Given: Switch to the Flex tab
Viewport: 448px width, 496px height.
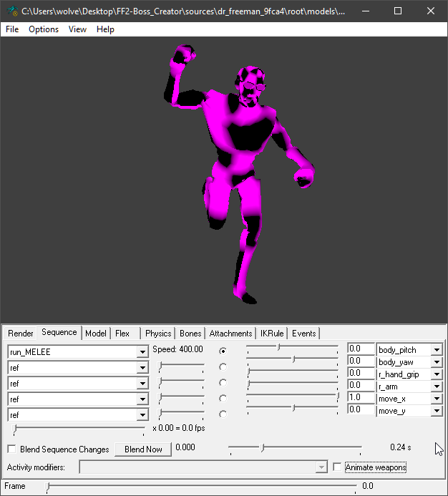Looking at the screenshot, I should coord(122,334).
